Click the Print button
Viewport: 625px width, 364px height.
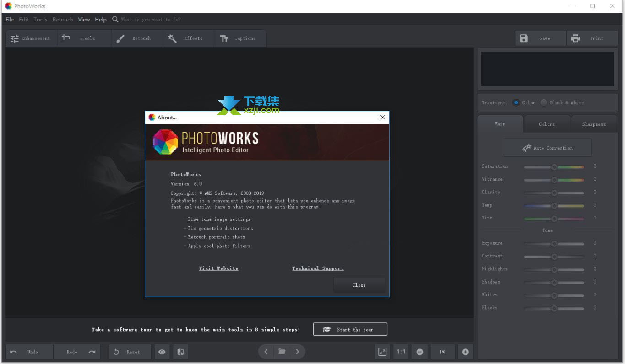pyautogui.click(x=592, y=38)
